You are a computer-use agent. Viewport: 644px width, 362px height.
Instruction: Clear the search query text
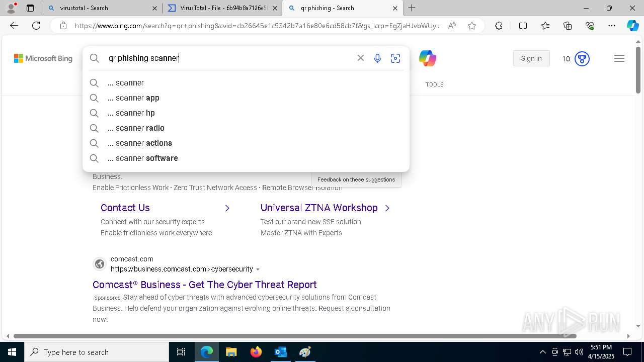click(x=361, y=58)
